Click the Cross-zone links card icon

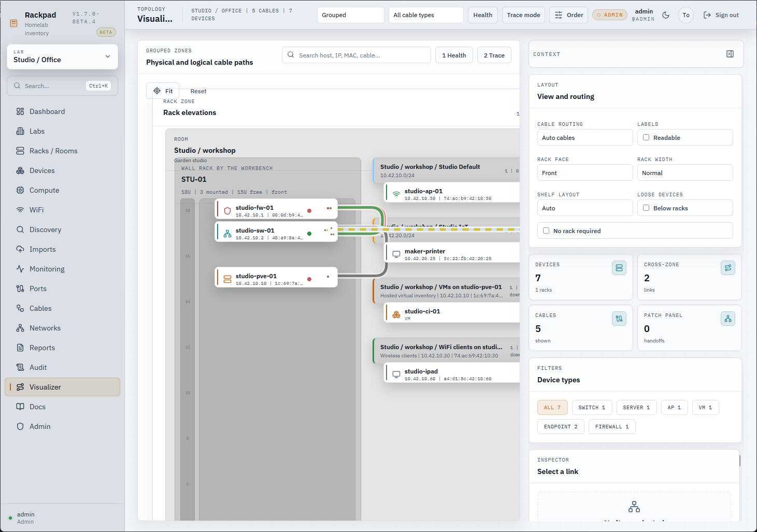728,268
